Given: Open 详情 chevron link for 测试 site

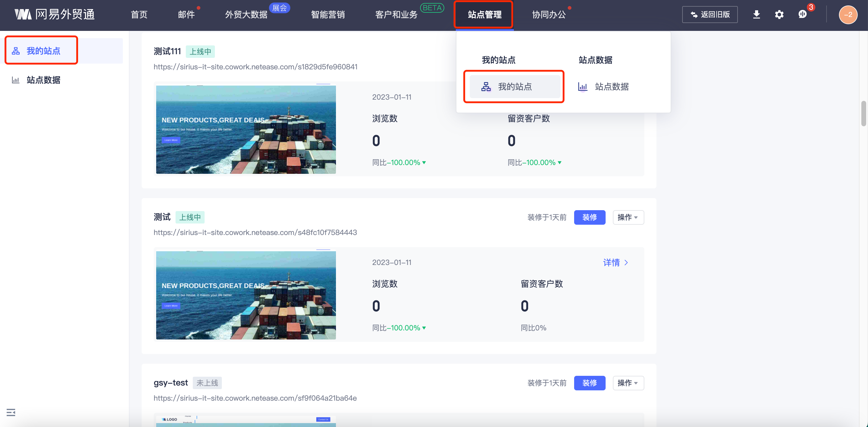Looking at the screenshot, I should point(615,262).
